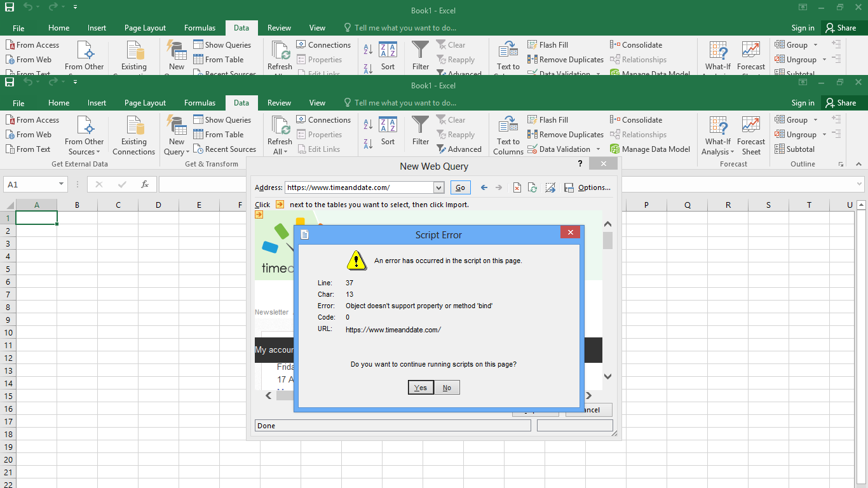Viewport: 868px width, 488px height.
Task: Click From Access in the lower ribbon
Action: [x=32, y=120]
